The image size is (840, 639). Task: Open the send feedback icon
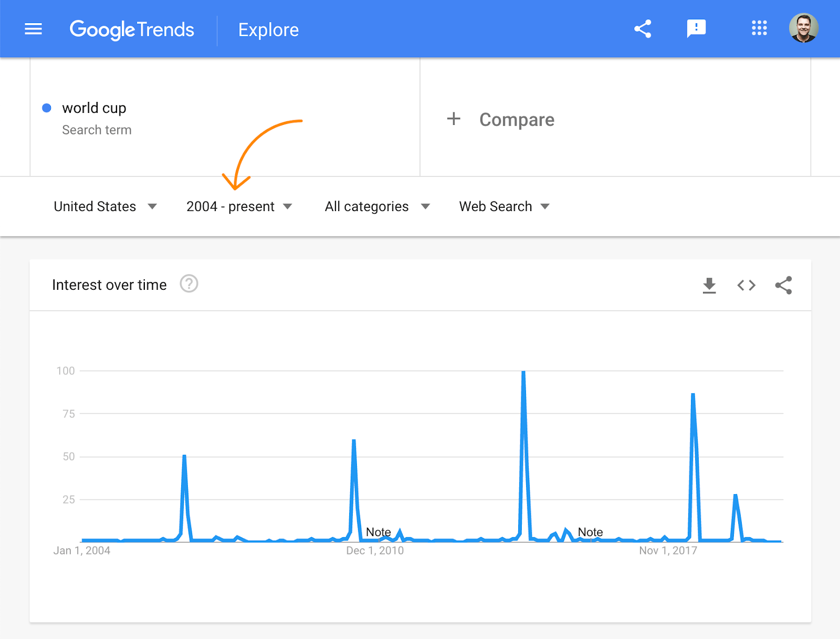(x=696, y=28)
